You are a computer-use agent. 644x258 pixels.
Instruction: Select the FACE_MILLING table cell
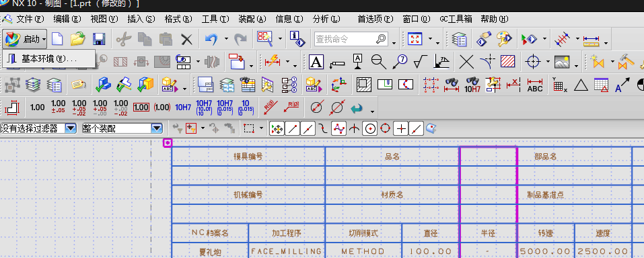[x=286, y=251]
